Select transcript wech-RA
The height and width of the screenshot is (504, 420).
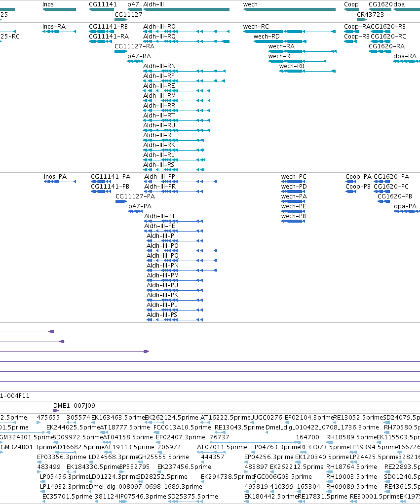pyautogui.click(x=303, y=51)
